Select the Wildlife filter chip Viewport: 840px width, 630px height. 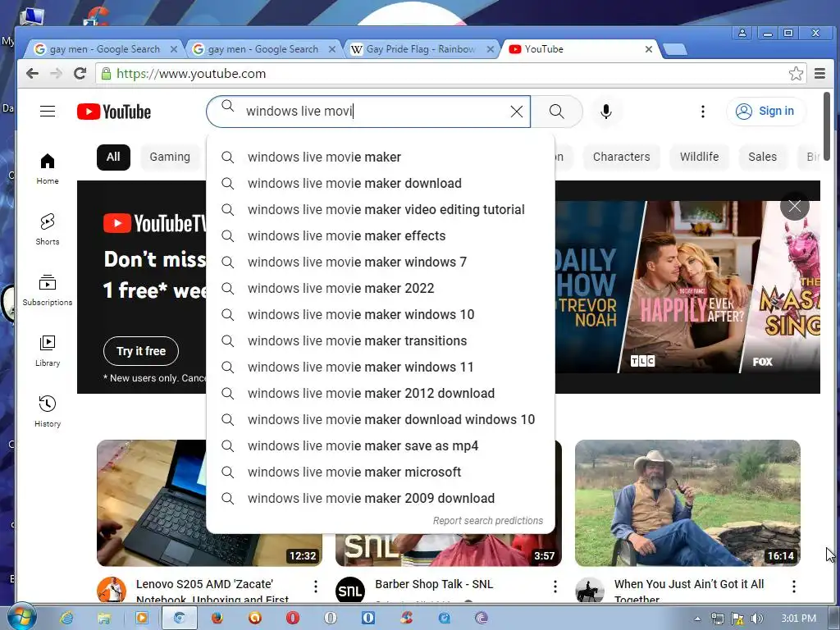[x=699, y=157]
